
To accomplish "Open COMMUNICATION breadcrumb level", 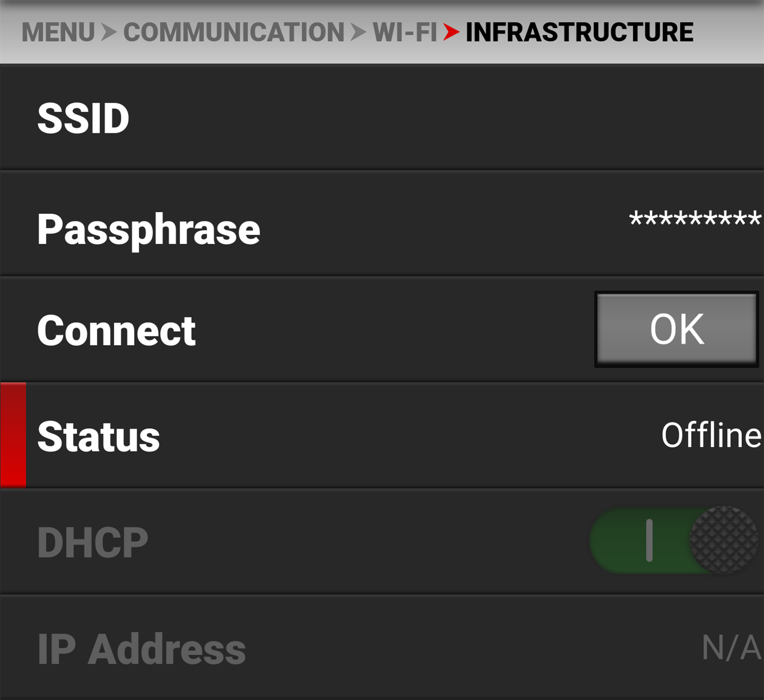I will (234, 33).
